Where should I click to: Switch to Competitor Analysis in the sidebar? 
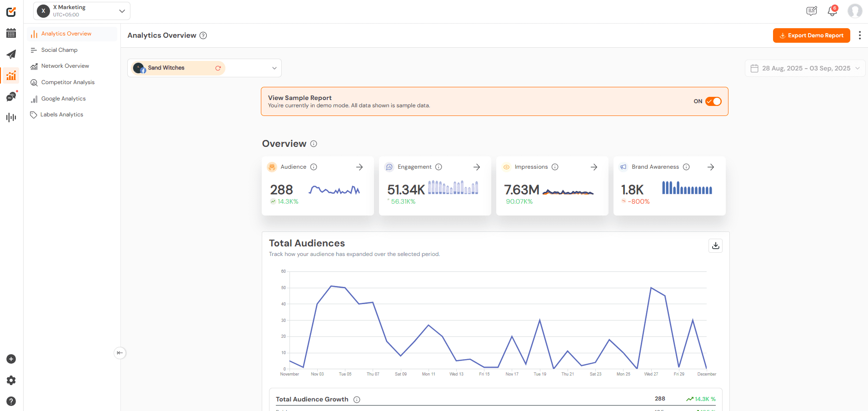68,82
